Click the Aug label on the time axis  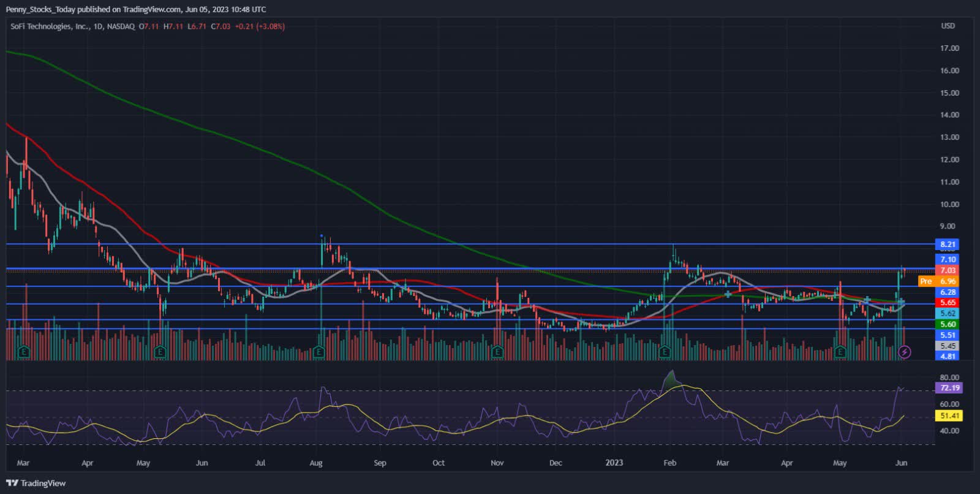[x=316, y=463]
